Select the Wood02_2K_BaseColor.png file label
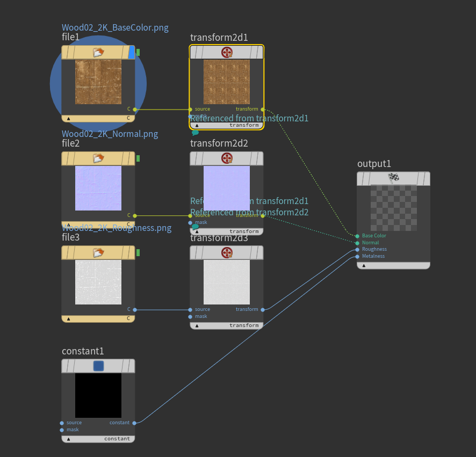Screen dimensions: 476x457 [115, 27]
